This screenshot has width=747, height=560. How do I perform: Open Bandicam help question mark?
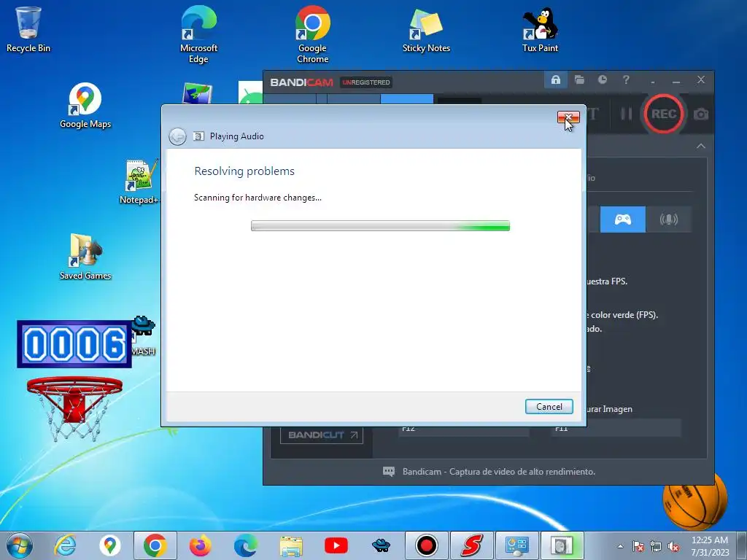point(626,79)
